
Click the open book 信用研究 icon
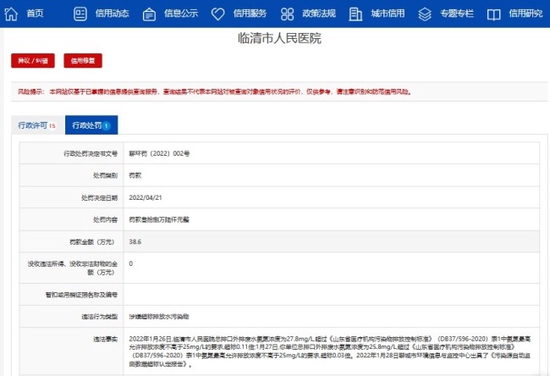(494, 14)
